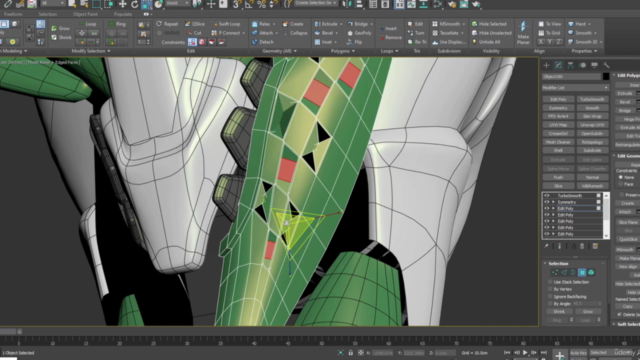Click the GeoPoly tool
This screenshot has height=360, width=640.
pyautogui.click(x=359, y=33)
